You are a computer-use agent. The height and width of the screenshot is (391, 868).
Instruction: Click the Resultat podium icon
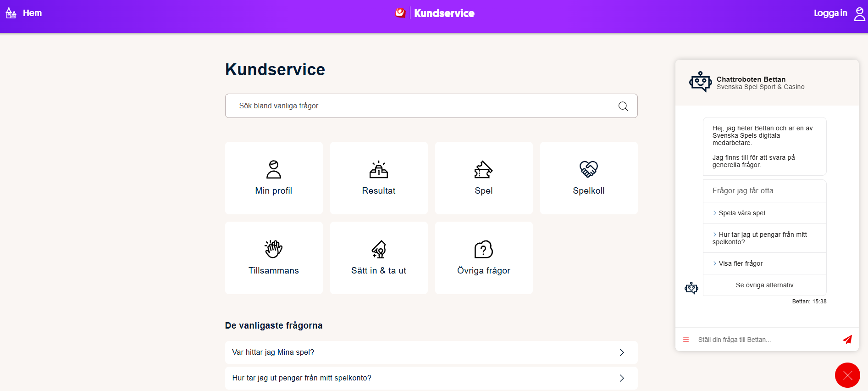[x=379, y=169]
